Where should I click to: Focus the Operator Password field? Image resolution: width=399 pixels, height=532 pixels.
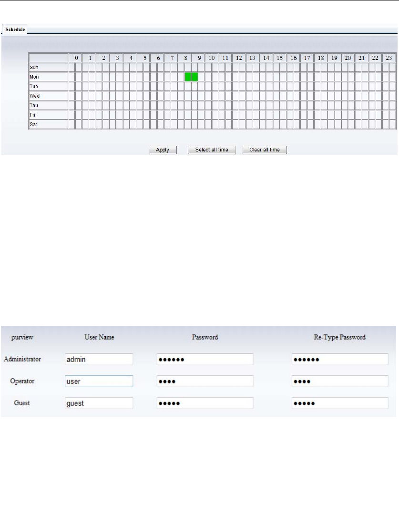[205, 381]
